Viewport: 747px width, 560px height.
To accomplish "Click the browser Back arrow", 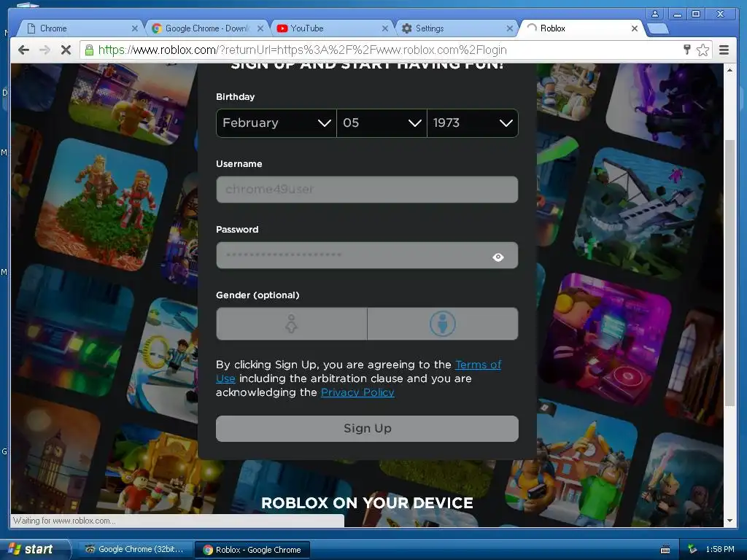I will 23,50.
